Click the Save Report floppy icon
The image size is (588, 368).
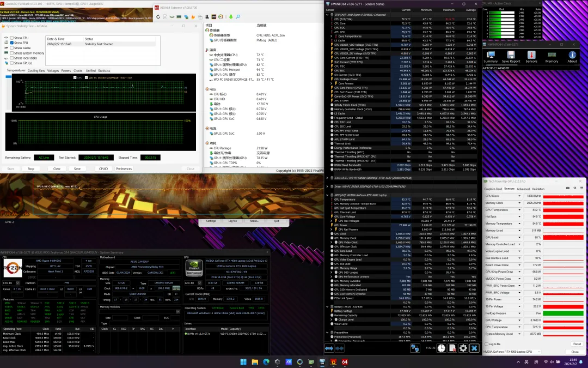511,55
